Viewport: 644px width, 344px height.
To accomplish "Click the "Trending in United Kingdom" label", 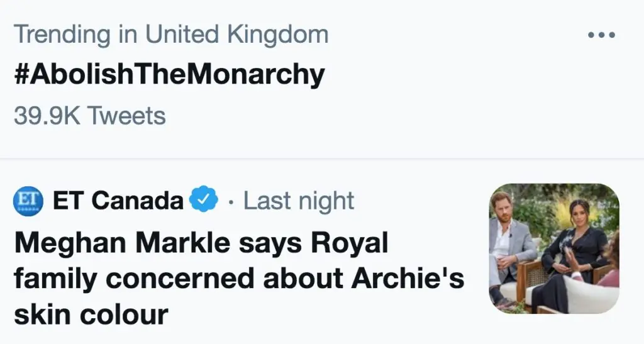I will [x=171, y=35].
